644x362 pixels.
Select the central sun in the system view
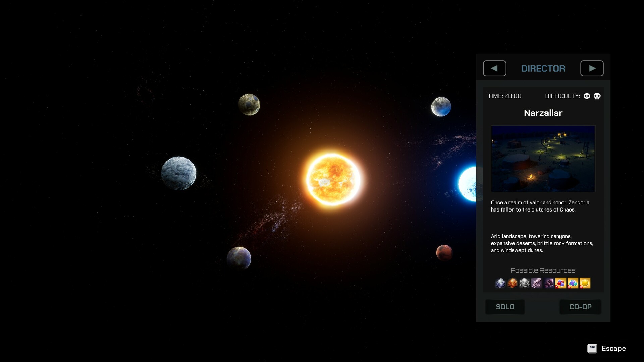333,179
